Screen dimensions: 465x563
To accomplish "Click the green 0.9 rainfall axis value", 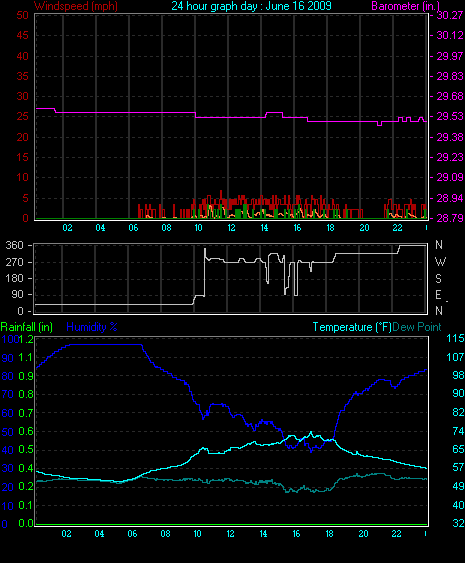I will click(x=26, y=376).
